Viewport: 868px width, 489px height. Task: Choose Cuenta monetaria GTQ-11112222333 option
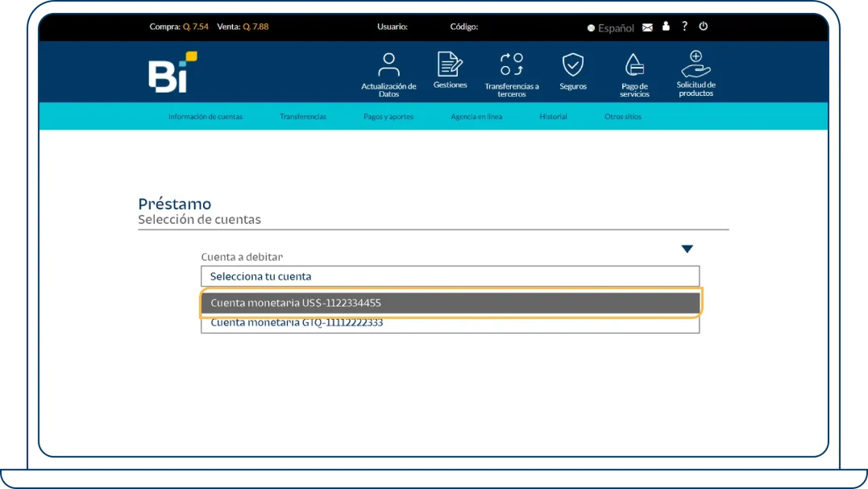pyautogui.click(x=450, y=324)
